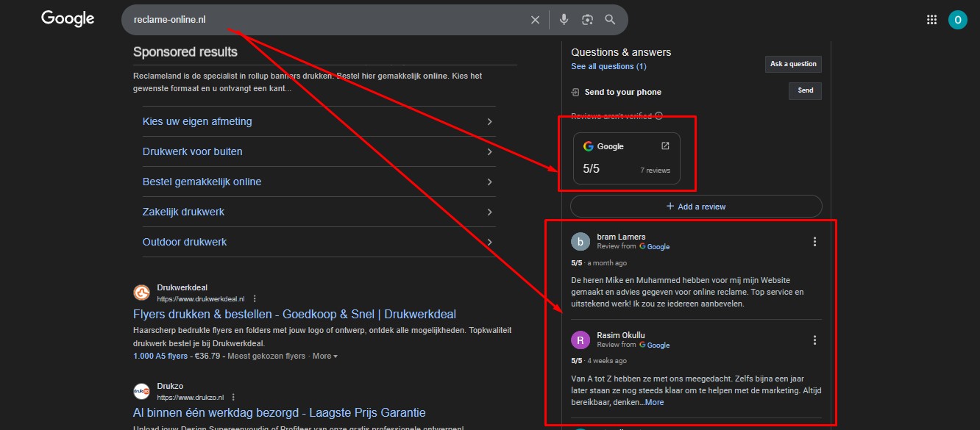Start voice search with microphone icon

pos(564,20)
